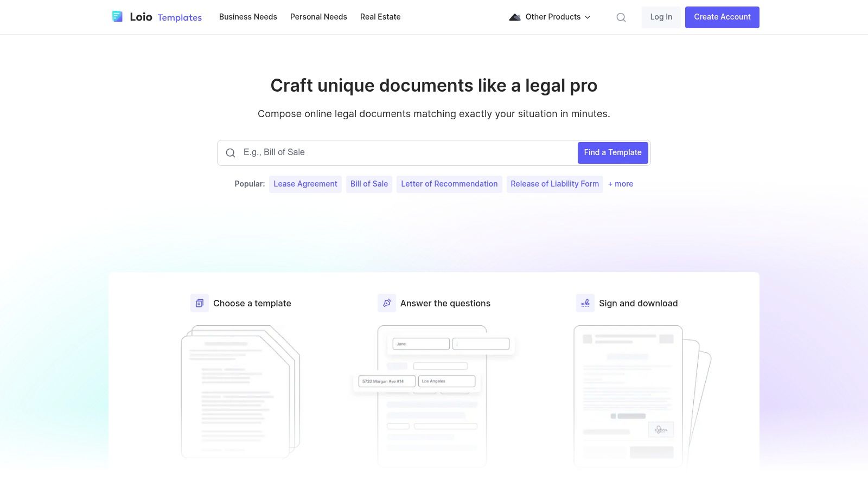Go to Loio Templates home link
This screenshot has height=488, width=868.
[157, 17]
